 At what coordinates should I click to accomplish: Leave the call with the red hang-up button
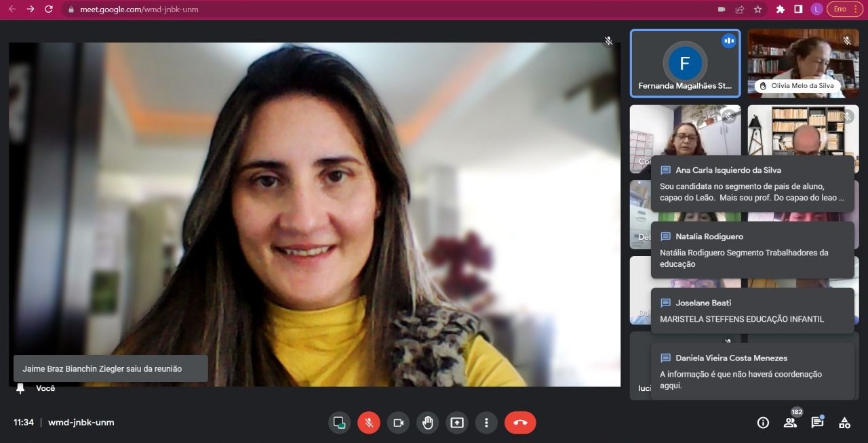pos(520,423)
